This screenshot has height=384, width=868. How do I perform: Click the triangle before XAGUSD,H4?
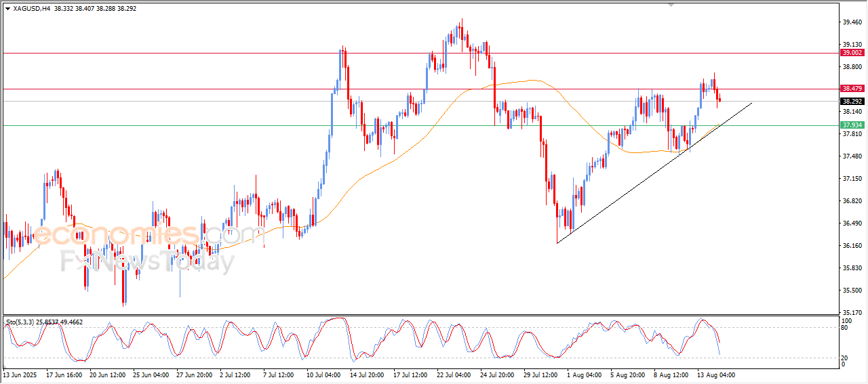(x=7, y=9)
